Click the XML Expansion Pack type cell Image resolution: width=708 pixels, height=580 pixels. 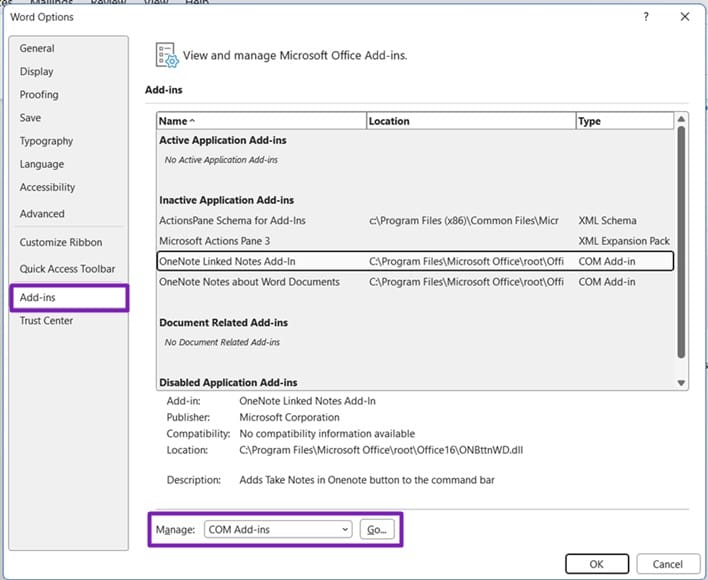coord(624,241)
